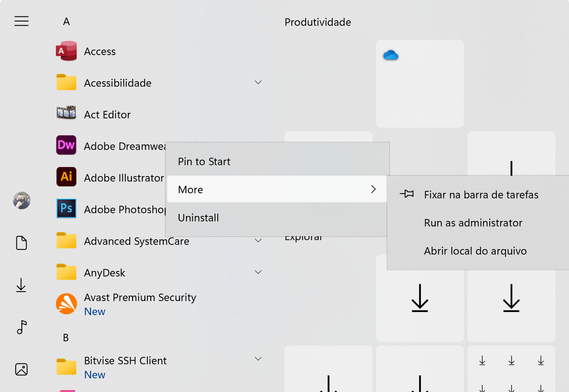This screenshot has width=569, height=392.
Task: Expand the Acessibilidade folder
Action: pyautogui.click(x=258, y=82)
